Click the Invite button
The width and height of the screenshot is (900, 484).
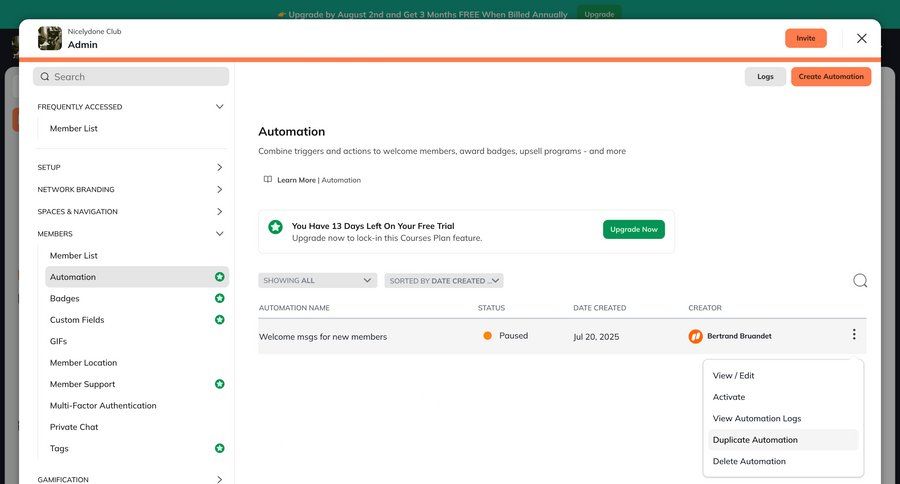(x=805, y=38)
